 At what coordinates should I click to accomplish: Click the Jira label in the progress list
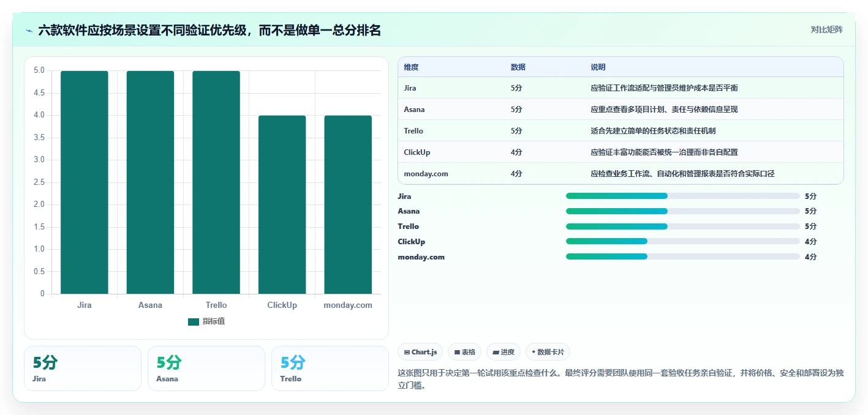click(x=404, y=196)
